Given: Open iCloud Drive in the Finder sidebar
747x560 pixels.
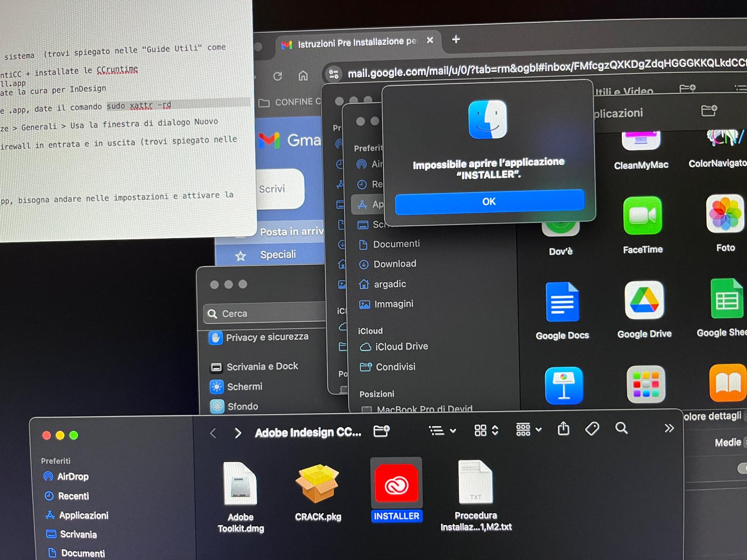Looking at the screenshot, I should (x=394, y=347).
